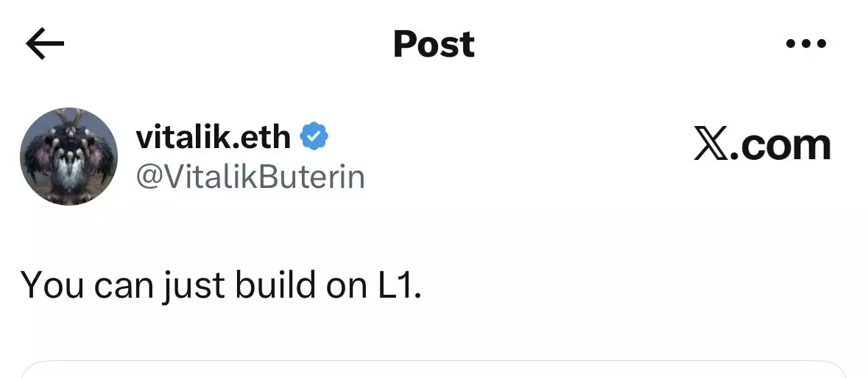
Task: Open the embedded quoted card below the post
Action: coord(434,370)
